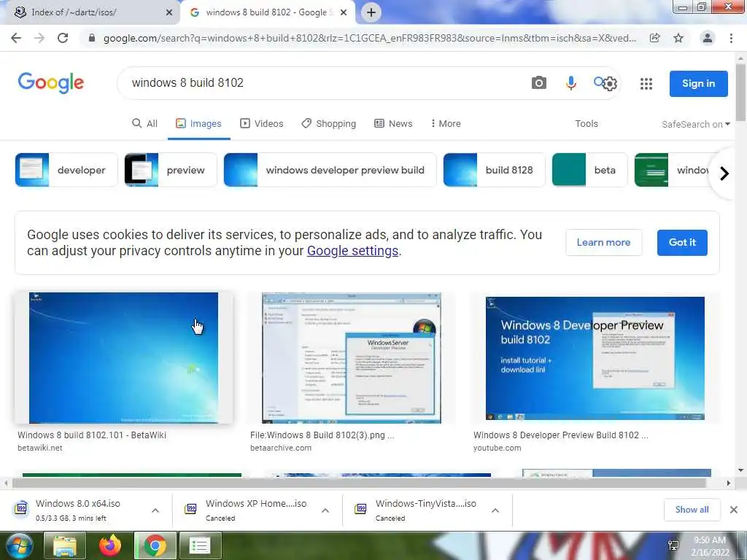Expand Windows-TinyVista iso download options
Viewport: 747px width, 560px height.
point(495,510)
